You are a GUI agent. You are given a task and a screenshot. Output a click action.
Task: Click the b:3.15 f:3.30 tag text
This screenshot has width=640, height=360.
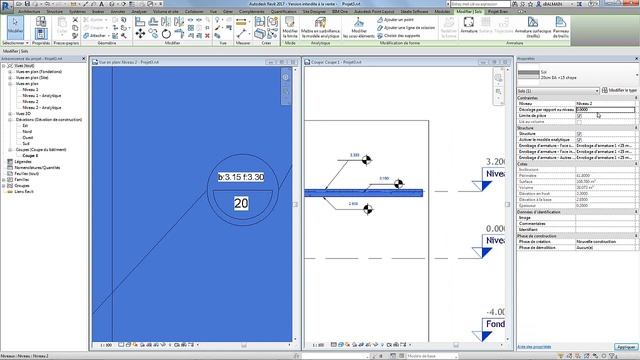pos(241,177)
